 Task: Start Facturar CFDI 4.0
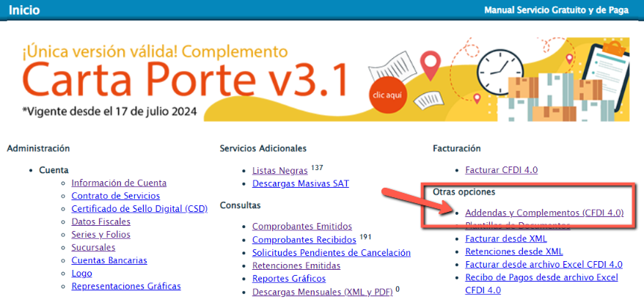[501, 170]
